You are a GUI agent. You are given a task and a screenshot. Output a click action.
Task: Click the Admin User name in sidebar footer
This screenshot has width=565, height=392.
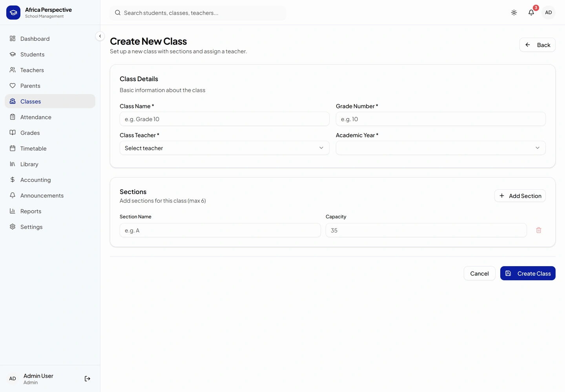[x=38, y=376]
